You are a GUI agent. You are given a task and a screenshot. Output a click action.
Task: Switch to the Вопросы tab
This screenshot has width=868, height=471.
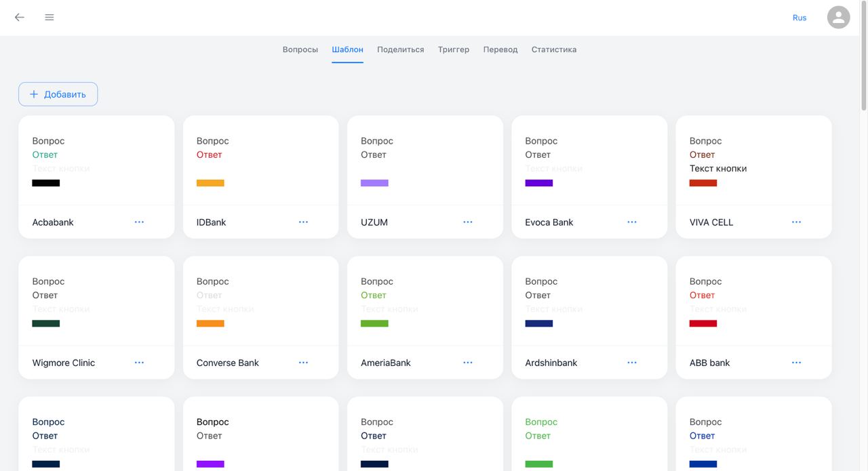300,49
